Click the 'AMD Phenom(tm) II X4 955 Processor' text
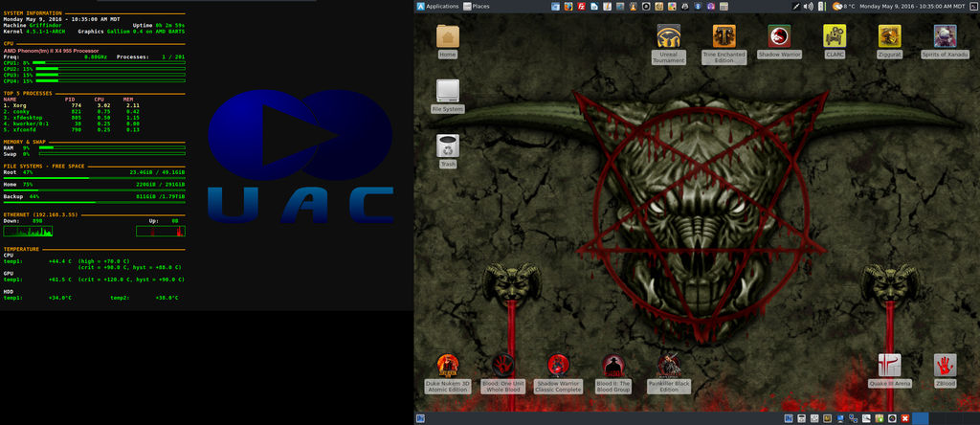980x425 pixels. (x=51, y=51)
